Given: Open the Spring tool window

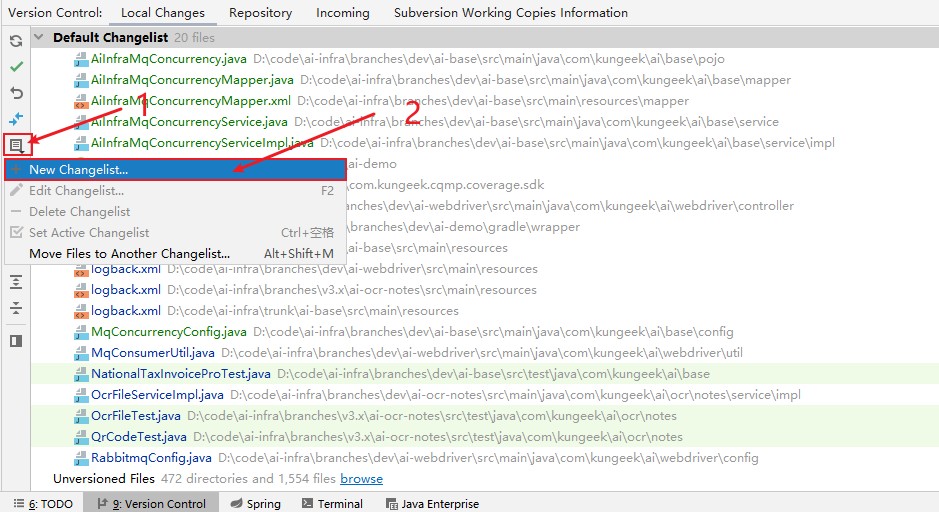Looking at the screenshot, I should 255,504.
